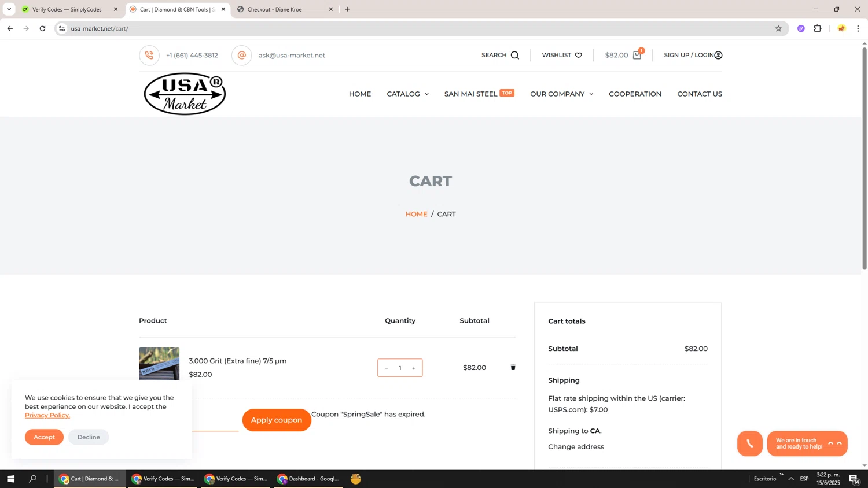Decline the cookies notice

click(x=89, y=437)
